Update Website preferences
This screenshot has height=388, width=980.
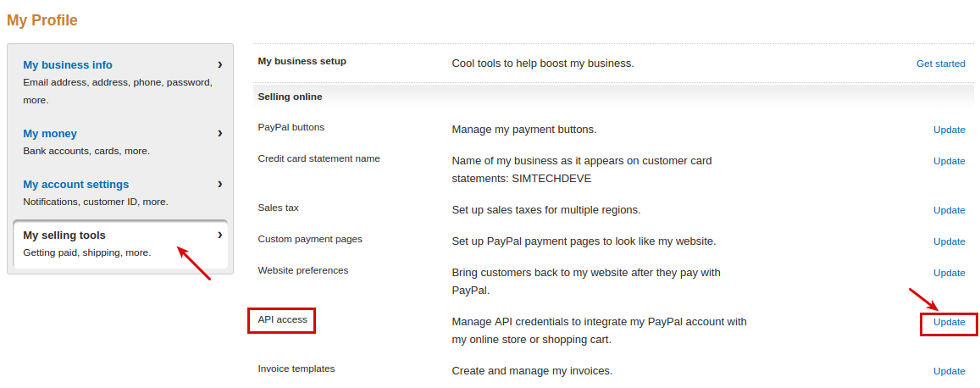point(949,273)
